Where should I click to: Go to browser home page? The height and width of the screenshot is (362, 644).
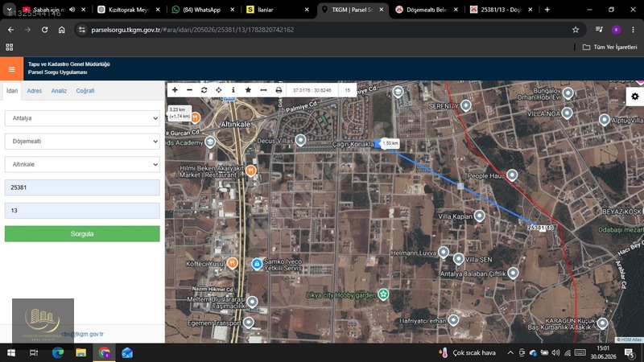coord(62,30)
